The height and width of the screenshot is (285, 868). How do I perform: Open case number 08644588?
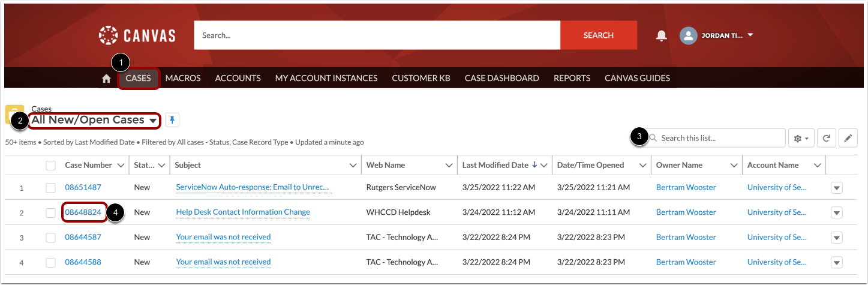coord(83,262)
